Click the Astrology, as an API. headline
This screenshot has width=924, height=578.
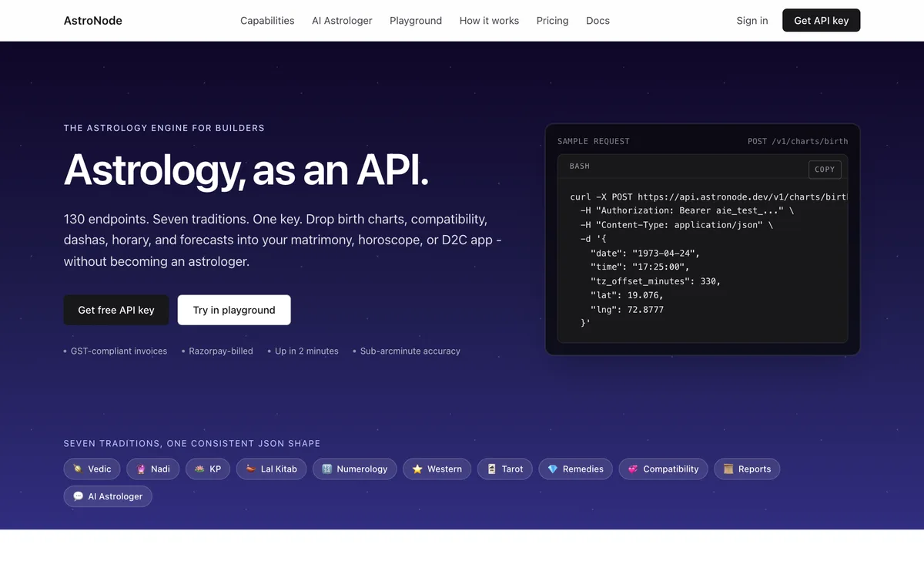point(246,170)
